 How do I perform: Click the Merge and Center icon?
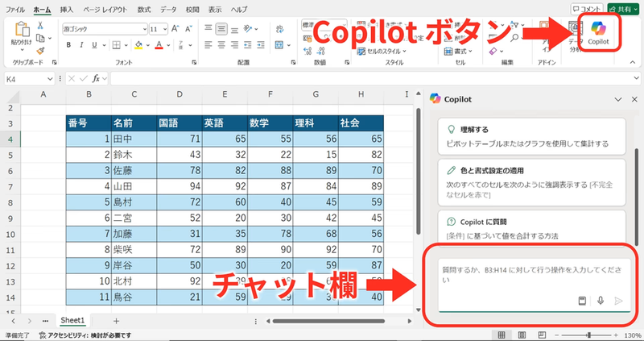coord(279,45)
